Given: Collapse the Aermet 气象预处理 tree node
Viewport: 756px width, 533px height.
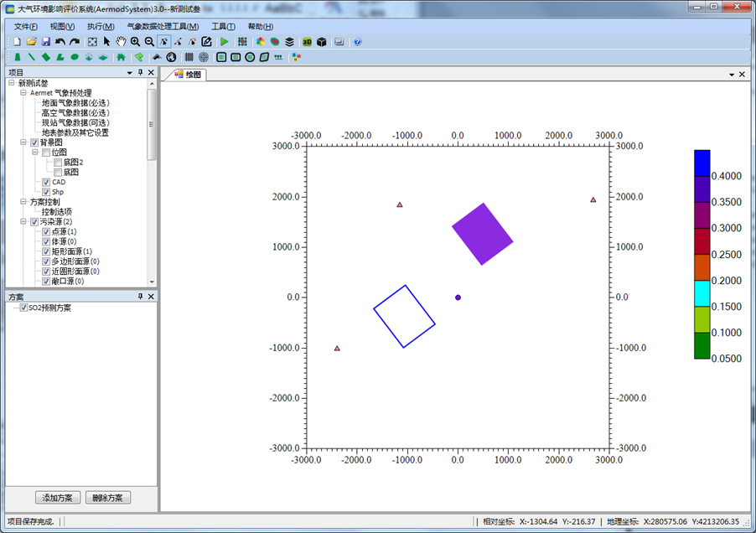Looking at the screenshot, I should [23, 93].
